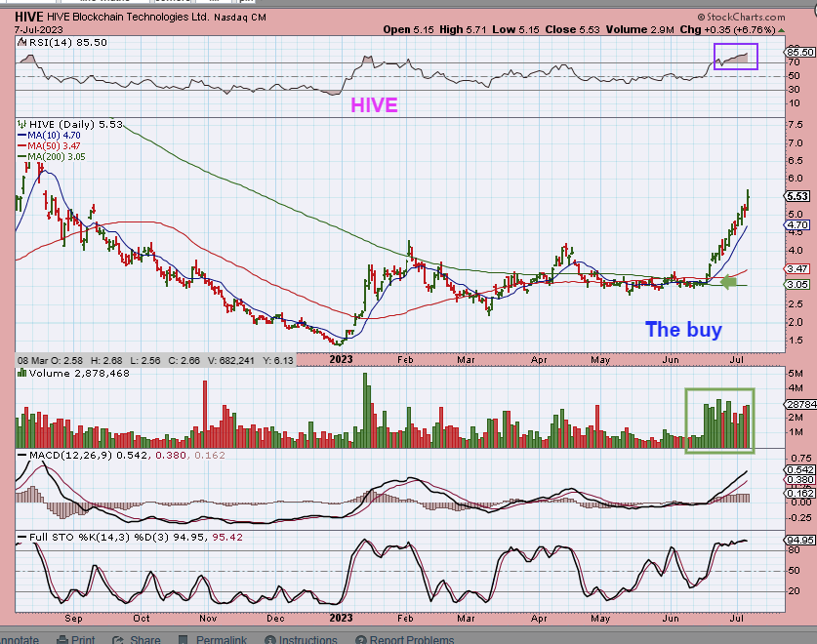Click the info icon beside Instructions
Image resolution: width=817 pixels, height=644 pixels.
coord(270,639)
